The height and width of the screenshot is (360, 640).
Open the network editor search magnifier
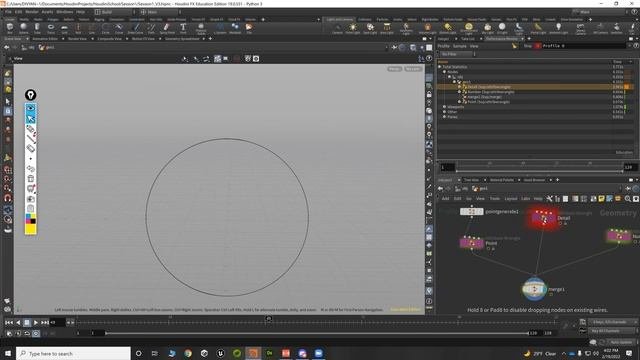[628, 199]
